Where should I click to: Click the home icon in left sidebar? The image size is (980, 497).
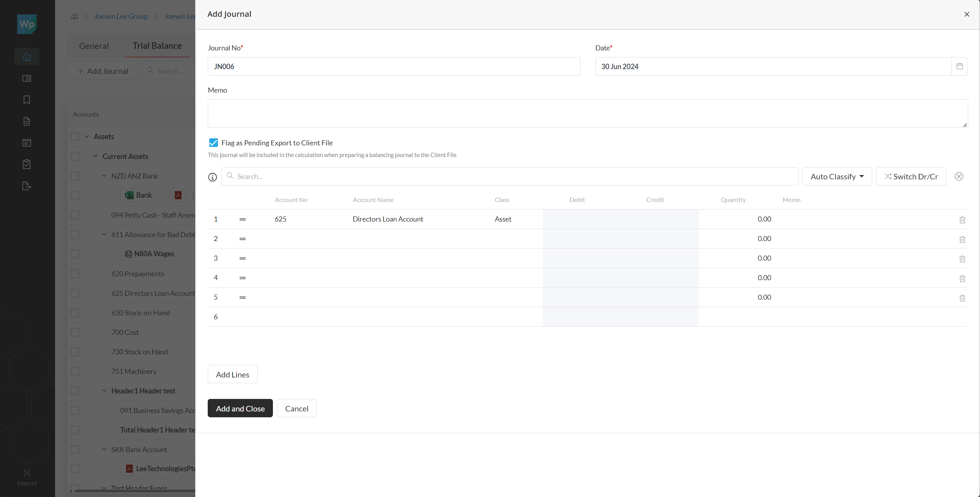(x=27, y=57)
